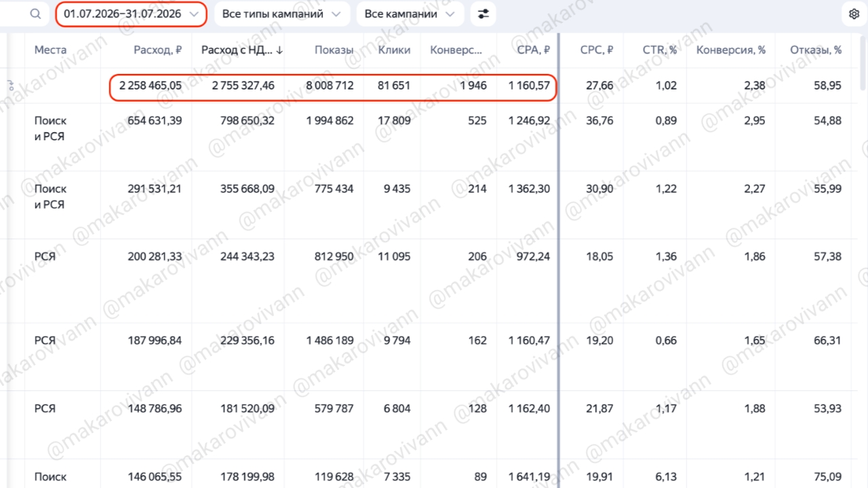Click the sort arrow beside Расход с НДС
The height and width of the screenshot is (488, 868).
point(279,49)
